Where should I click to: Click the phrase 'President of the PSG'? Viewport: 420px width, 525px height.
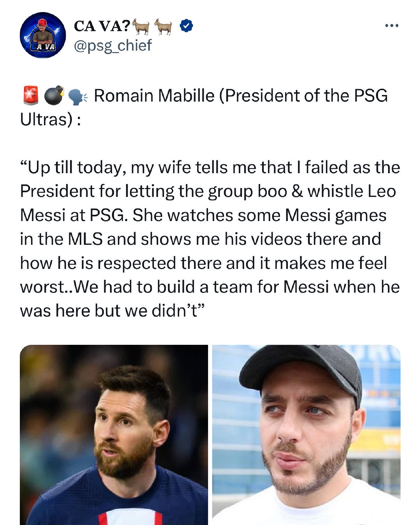click(306, 96)
